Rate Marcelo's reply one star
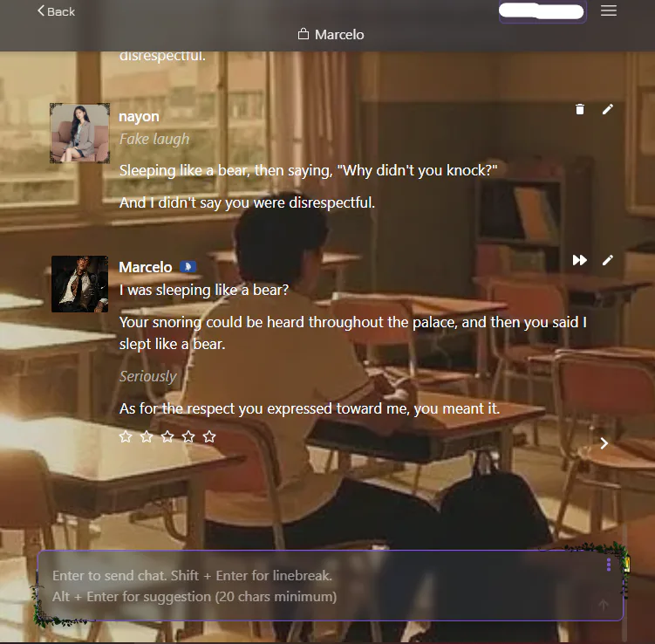 coord(126,436)
